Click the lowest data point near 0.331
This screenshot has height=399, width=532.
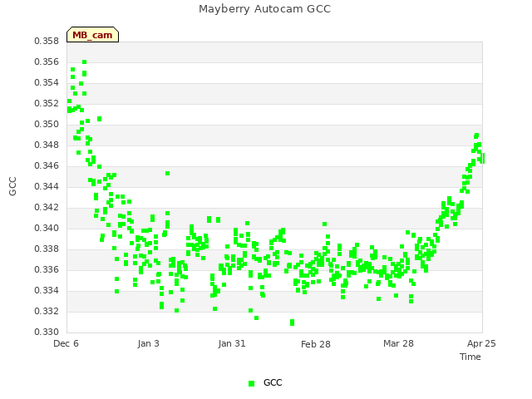292,323
